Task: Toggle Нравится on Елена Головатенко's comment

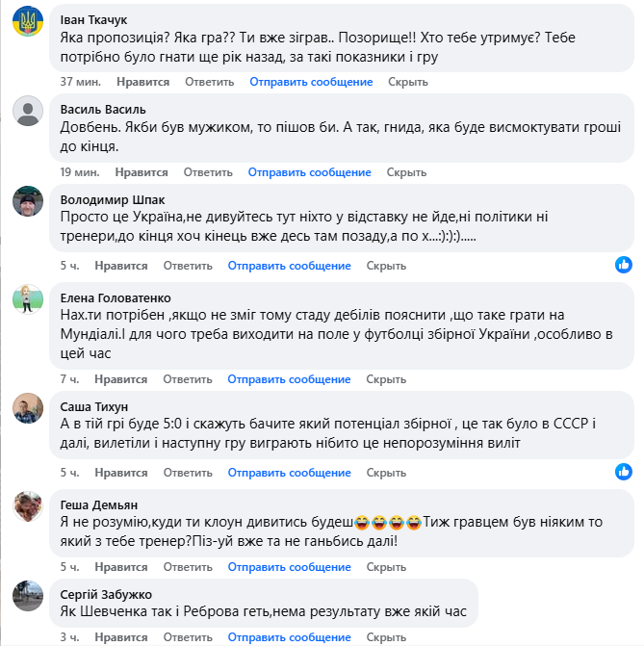Action: [120, 379]
